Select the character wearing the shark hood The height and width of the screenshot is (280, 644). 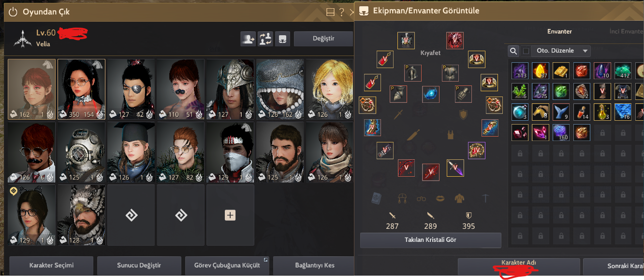[280, 89]
